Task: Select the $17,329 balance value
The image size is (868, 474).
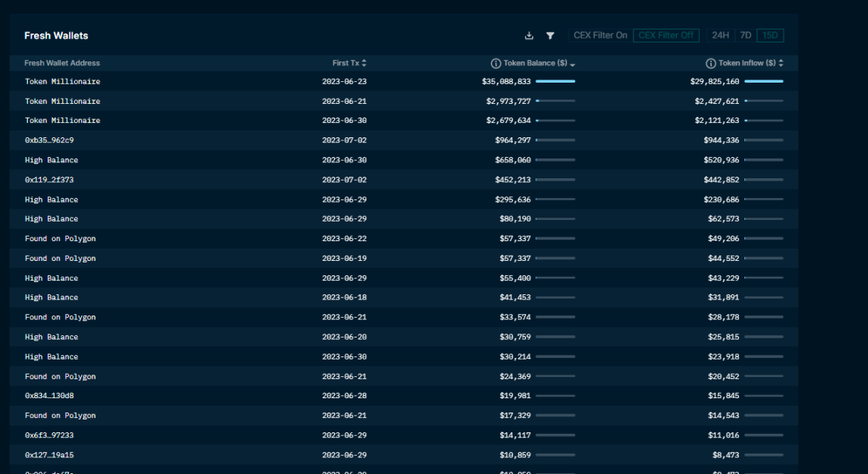Action: tap(515, 416)
